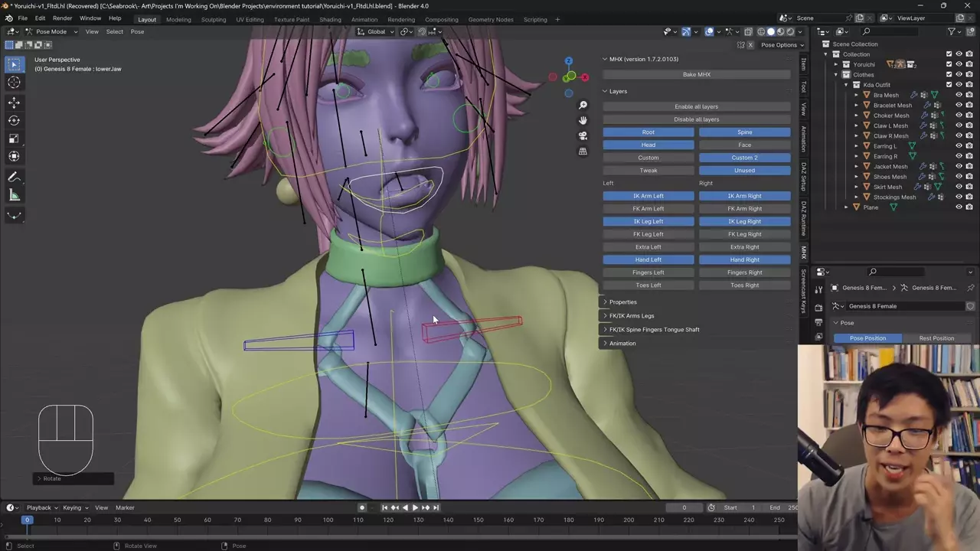Open the Sculpting workspace tab
This screenshot has width=980, height=551.
point(213,19)
